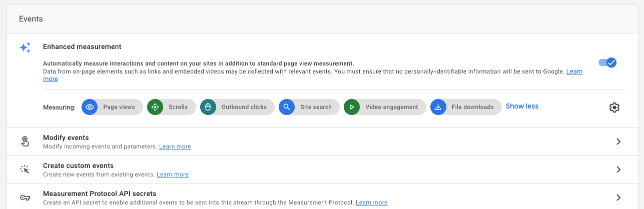This screenshot has height=209, width=644.
Task: Expand Modify events with its chevron
Action: click(618, 141)
